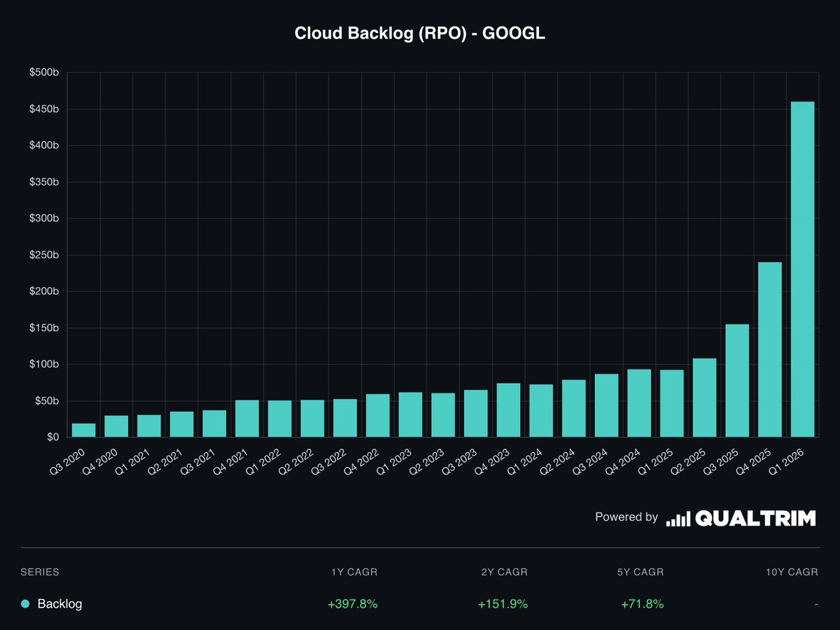Click the $500b axis label

click(43, 73)
